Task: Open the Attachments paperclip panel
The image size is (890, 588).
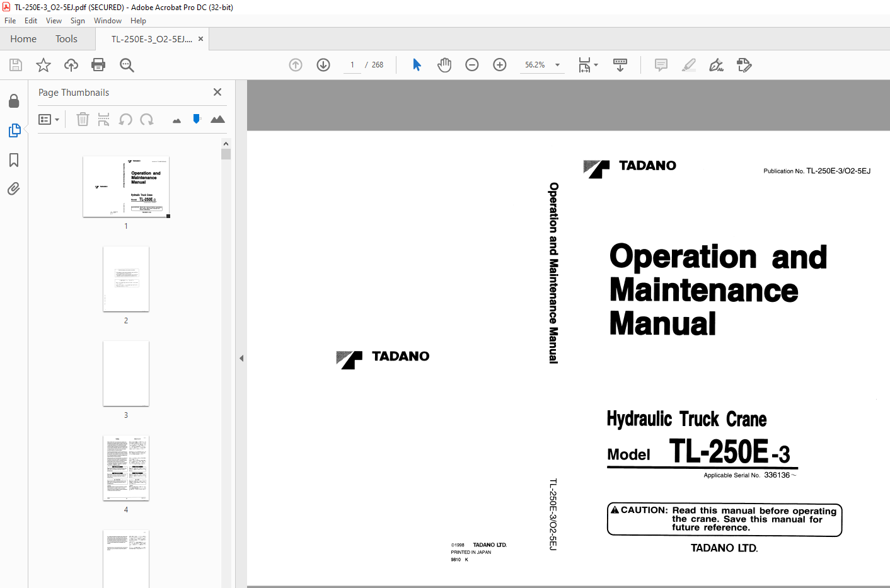Action: [14, 188]
